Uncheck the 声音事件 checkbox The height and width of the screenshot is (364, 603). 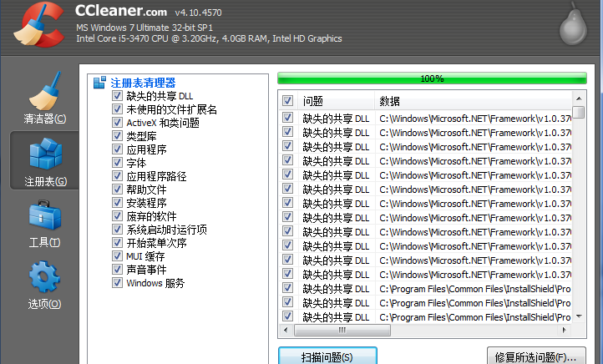point(117,270)
